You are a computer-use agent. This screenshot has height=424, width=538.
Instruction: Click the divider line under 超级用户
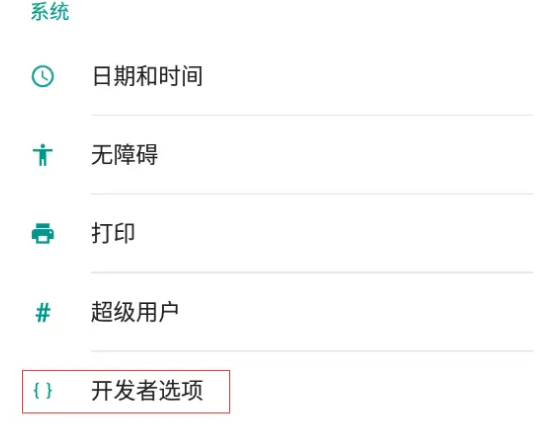point(312,351)
